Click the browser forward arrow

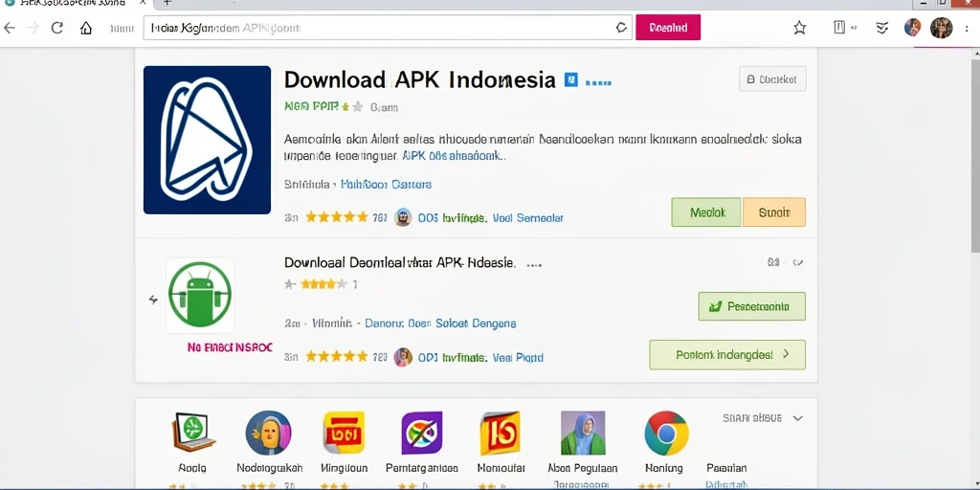point(33,28)
